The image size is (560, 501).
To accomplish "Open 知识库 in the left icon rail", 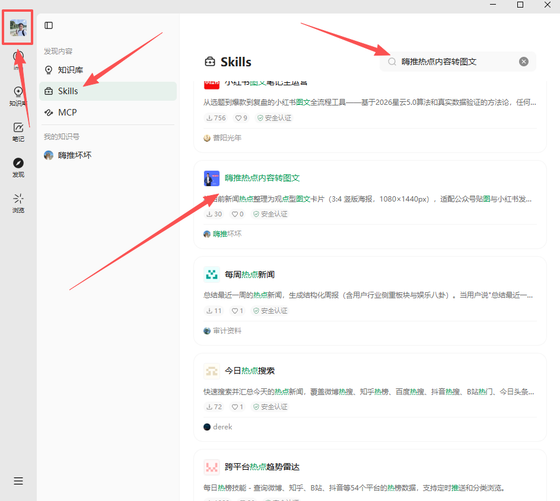I will coord(18,96).
